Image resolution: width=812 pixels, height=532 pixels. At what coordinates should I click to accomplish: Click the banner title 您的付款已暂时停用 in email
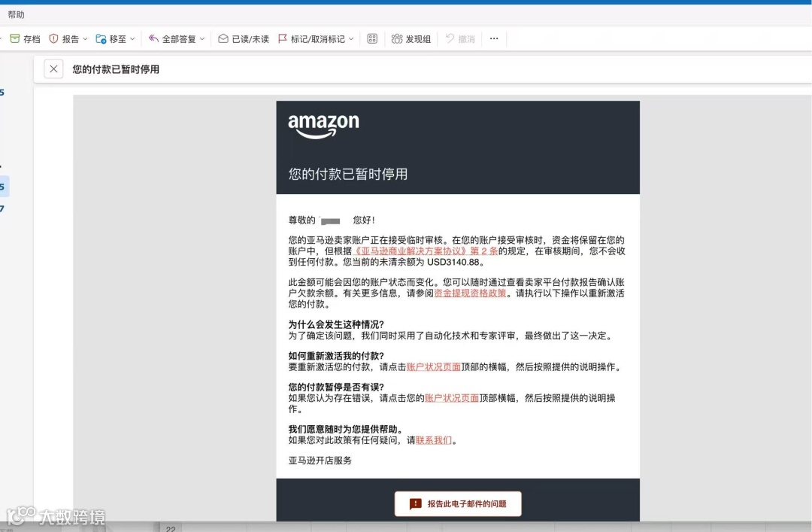tap(348, 175)
